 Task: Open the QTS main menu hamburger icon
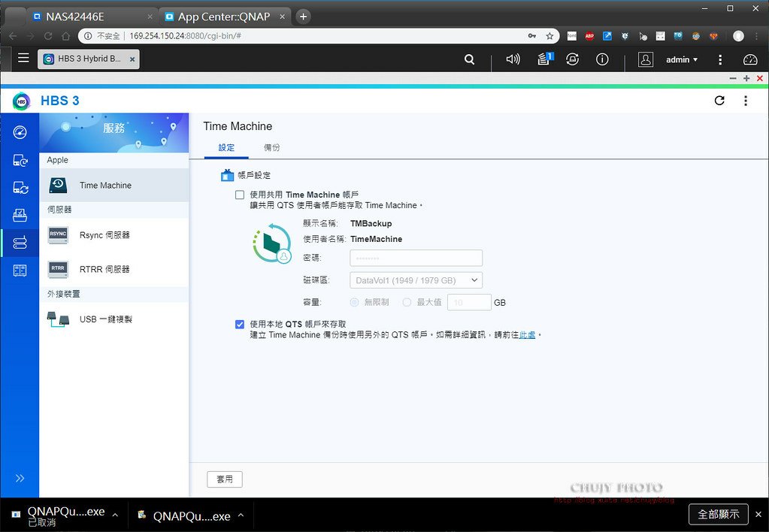(x=23, y=59)
